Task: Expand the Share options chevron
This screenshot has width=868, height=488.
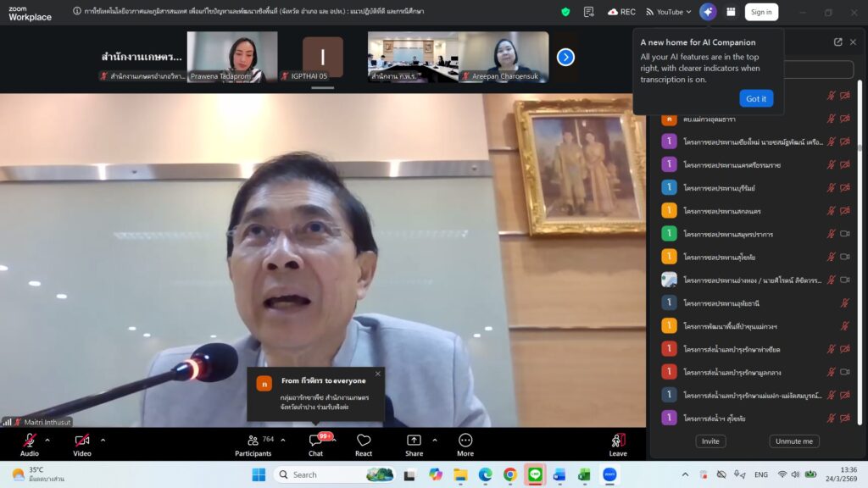Action: (x=435, y=440)
